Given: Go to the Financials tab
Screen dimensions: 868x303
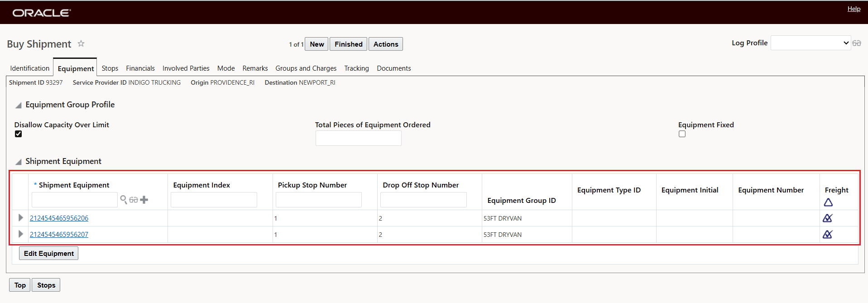Looking at the screenshot, I should tap(140, 68).
